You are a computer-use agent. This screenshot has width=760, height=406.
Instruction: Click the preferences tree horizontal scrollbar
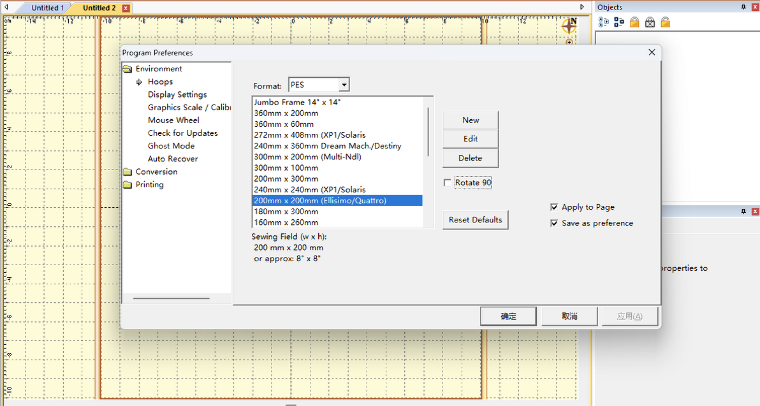coord(171,298)
